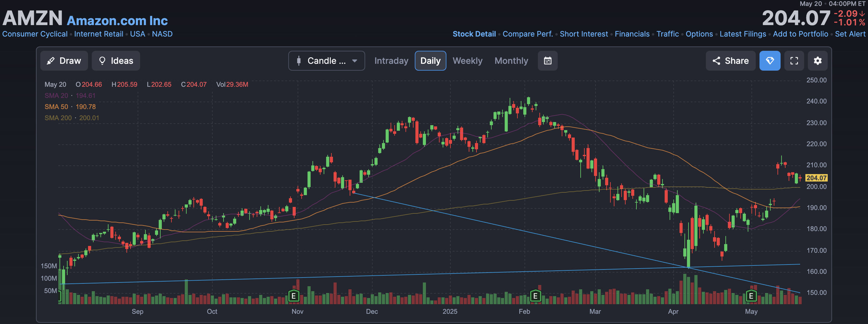Image resolution: width=868 pixels, height=324 pixels.
Task: Open the Draw tools button
Action: pos(64,61)
